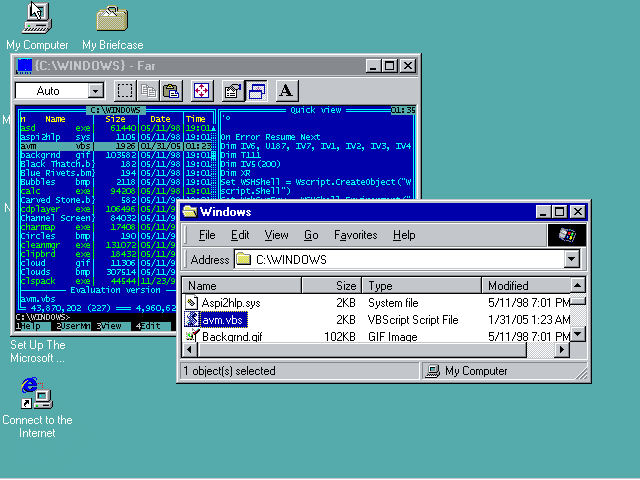Sort files by Type column header
Image resolution: width=640 pixels, height=480 pixels.
422,285
